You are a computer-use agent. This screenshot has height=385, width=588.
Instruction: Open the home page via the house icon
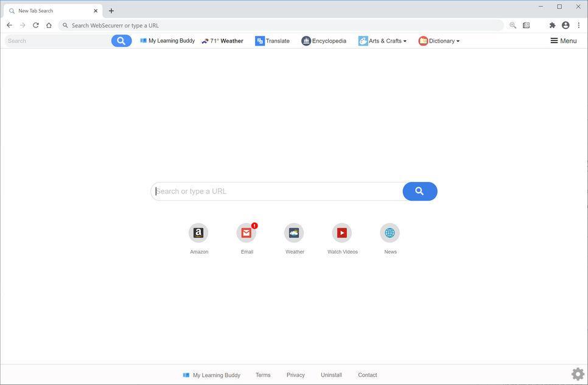(49, 25)
